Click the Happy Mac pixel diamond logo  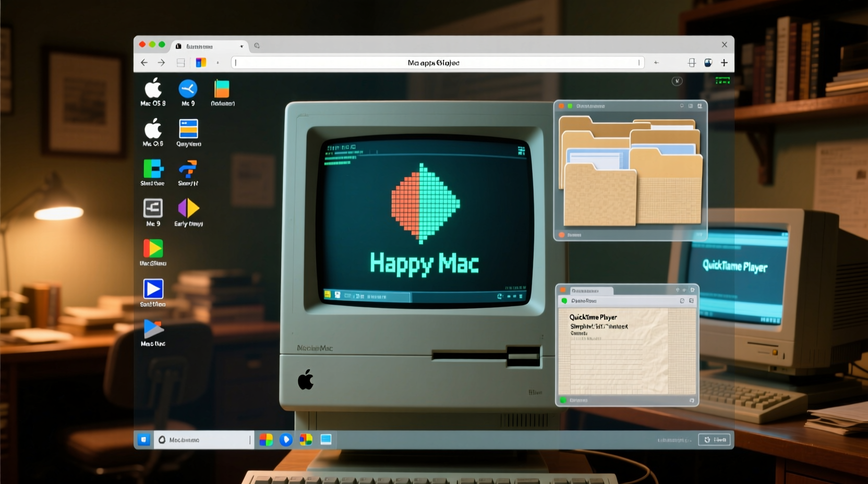tap(425, 203)
